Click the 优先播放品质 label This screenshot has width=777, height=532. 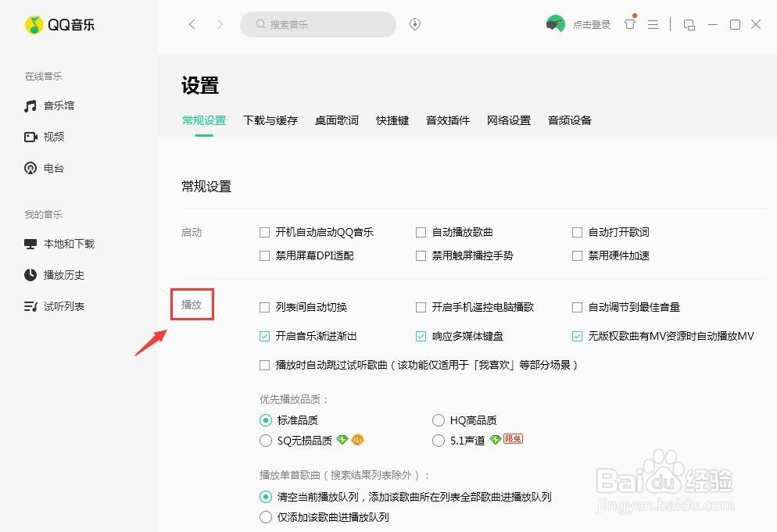pos(293,399)
